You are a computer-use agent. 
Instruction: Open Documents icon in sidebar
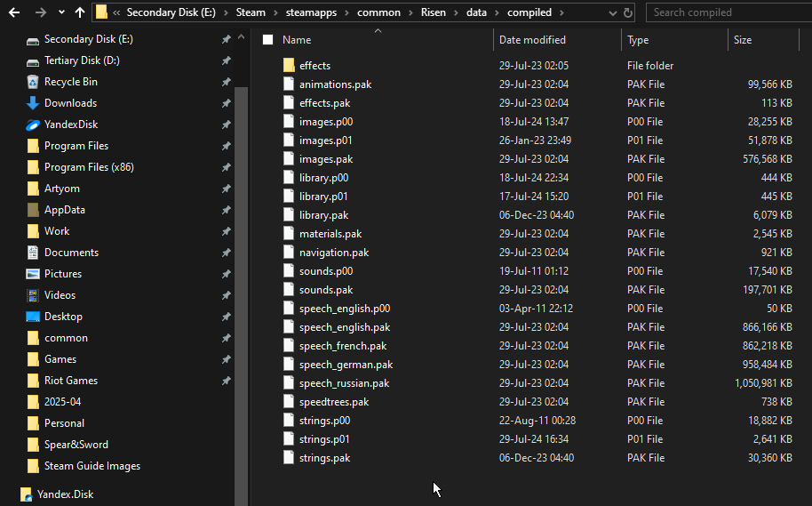coord(33,253)
